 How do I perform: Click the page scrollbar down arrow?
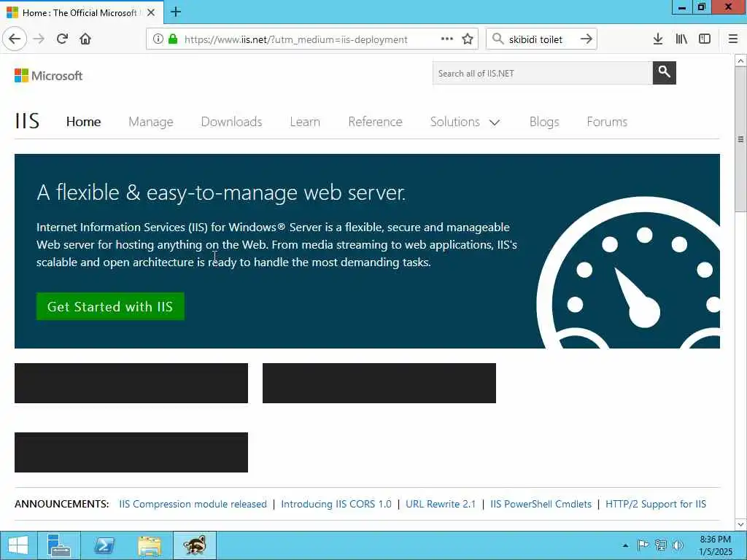coord(740,525)
